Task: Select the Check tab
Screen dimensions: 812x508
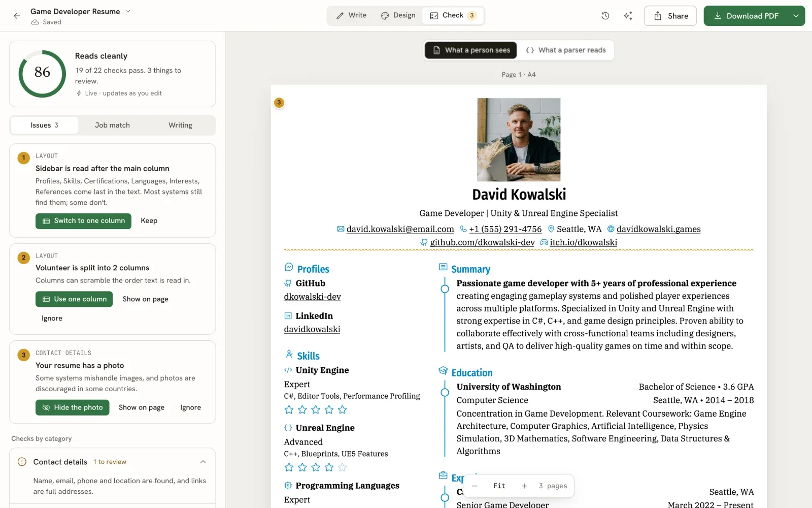Action: click(453, 16)
